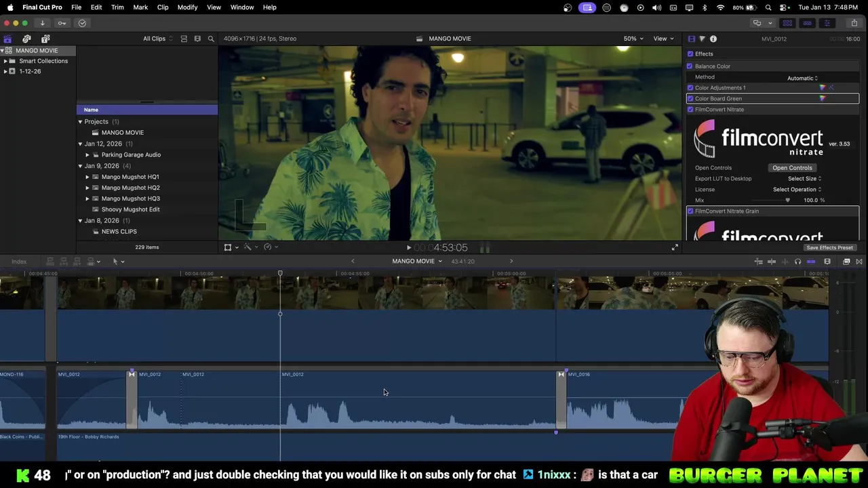The width and height of the screenshot is (868, 488).
Task: Show the Libraries sidebar clapperboard icon
Action: click(7, 39)
